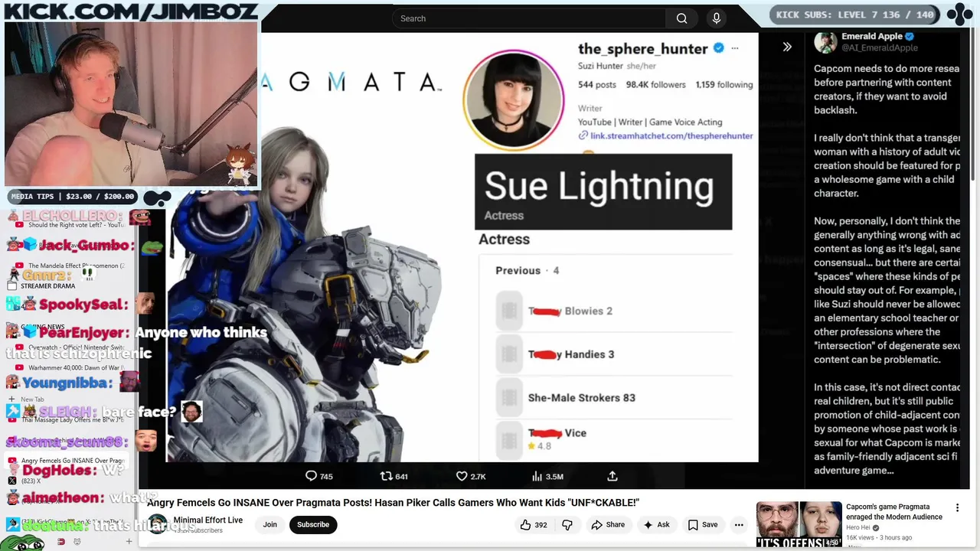Click the streamer webcam overlay
This screenshot has height=551, width=980.
[x=131, y=103]
